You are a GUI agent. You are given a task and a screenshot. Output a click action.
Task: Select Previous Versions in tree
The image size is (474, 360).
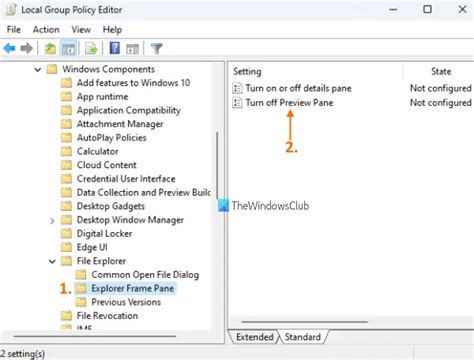click(x=126, y=302)
